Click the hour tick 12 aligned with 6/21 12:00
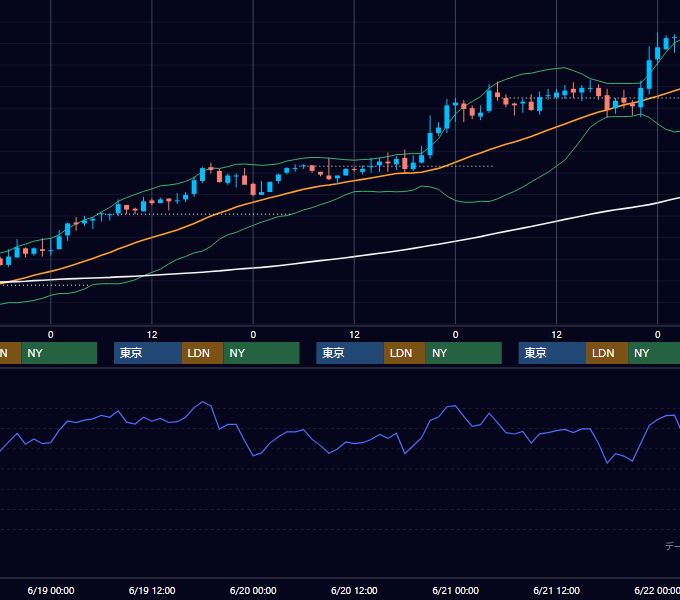680x600 pixels. point(556,335)
